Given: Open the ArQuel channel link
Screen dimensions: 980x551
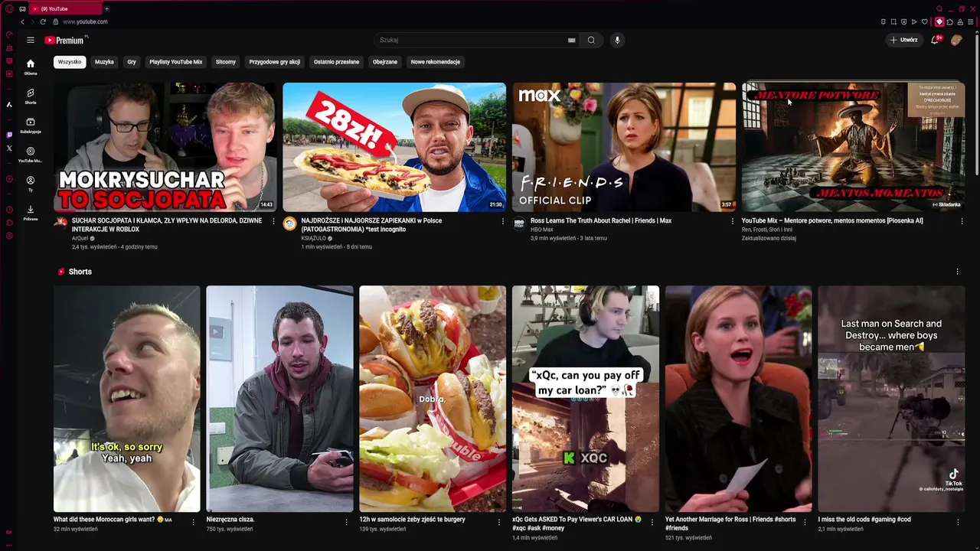Looking at the screenshot, I should tap(80, 238).
